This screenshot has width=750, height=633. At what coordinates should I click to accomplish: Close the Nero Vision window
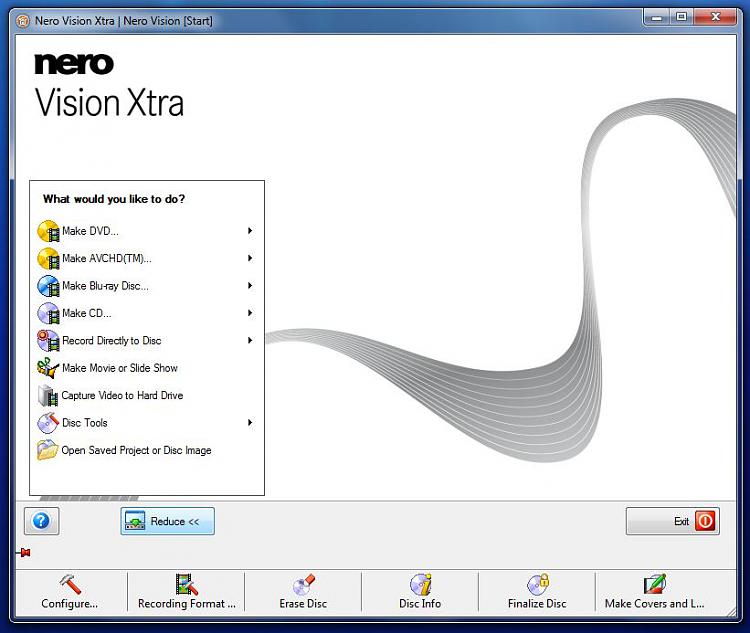(x=716, y=18)
